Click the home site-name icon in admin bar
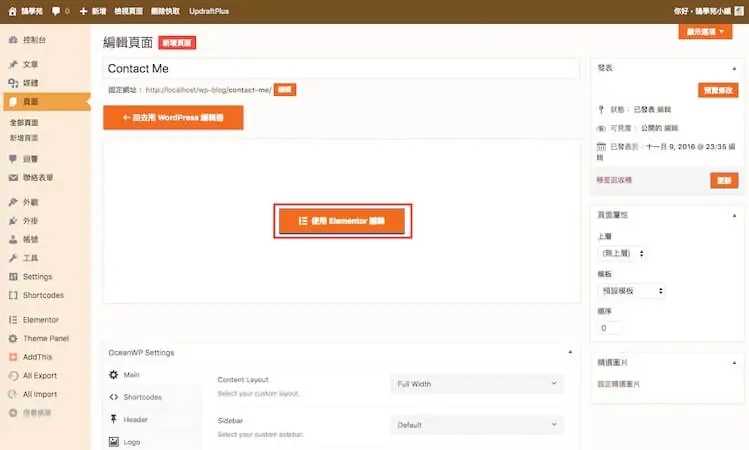Viewport: 749px width, 450px height. pos(25,11)
